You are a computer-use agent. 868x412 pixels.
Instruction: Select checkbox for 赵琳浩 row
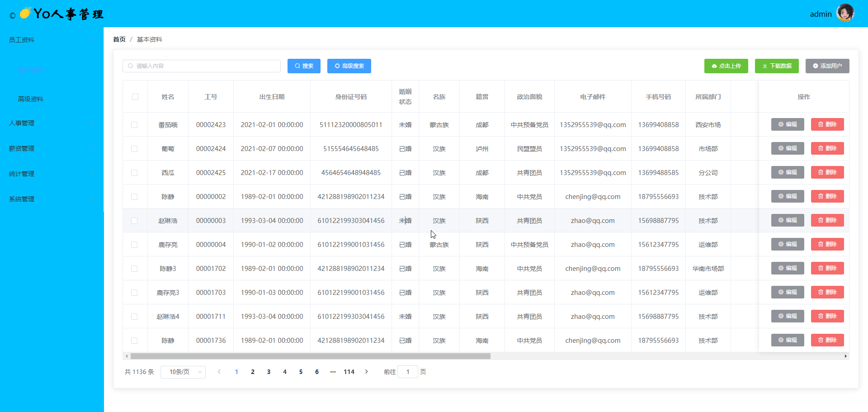[x=134, y=221]
